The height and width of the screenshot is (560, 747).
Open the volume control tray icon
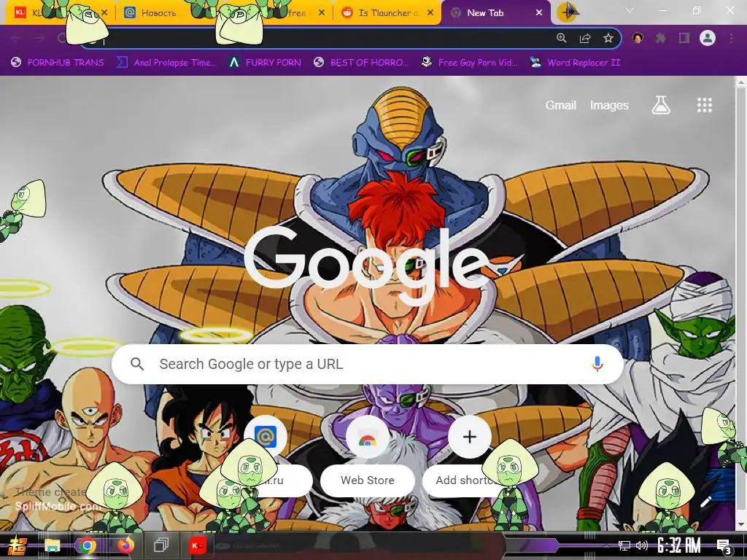[x=642, y=545]
